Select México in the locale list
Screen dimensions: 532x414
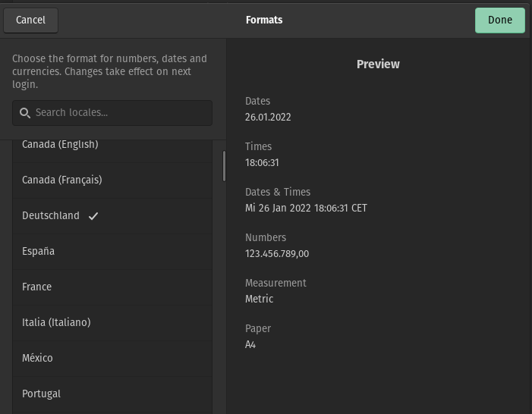tap(112, 359)
